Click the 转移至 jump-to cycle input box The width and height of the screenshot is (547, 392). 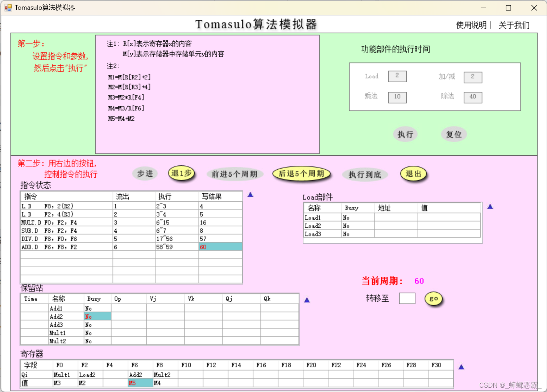[x=407, y=298]
